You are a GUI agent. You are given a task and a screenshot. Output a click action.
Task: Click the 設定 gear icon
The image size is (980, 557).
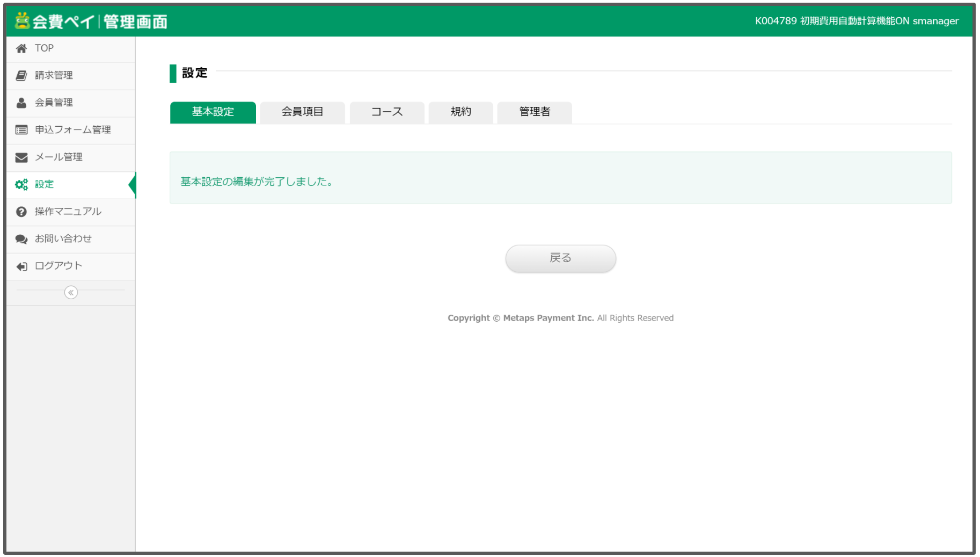[x=21, y=184]
